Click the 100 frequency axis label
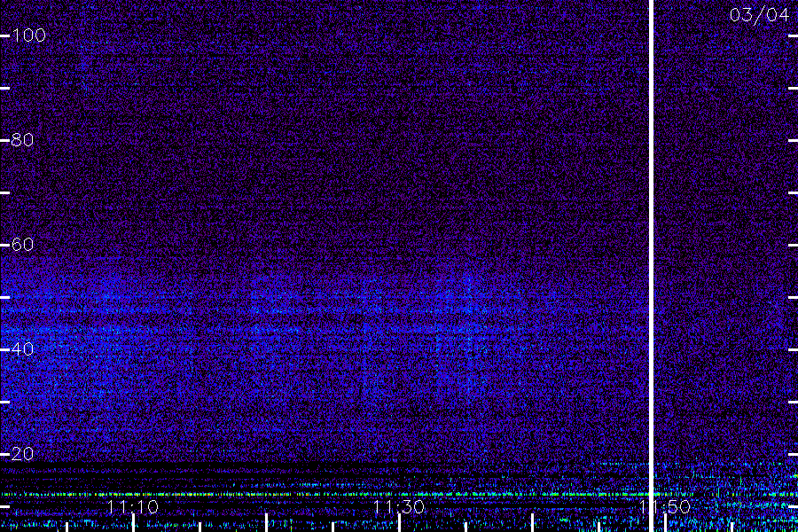The image size is (798, 532). click(x=28, y=35)
